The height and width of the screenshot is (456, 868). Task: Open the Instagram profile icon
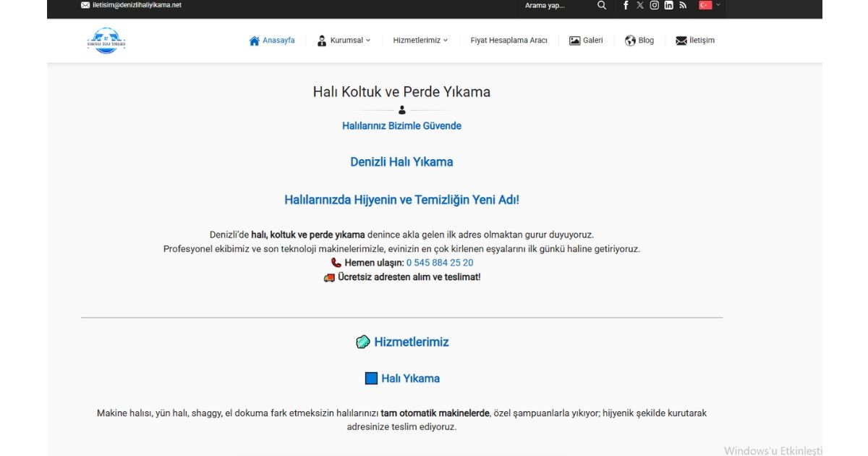[x=654, y=5]
